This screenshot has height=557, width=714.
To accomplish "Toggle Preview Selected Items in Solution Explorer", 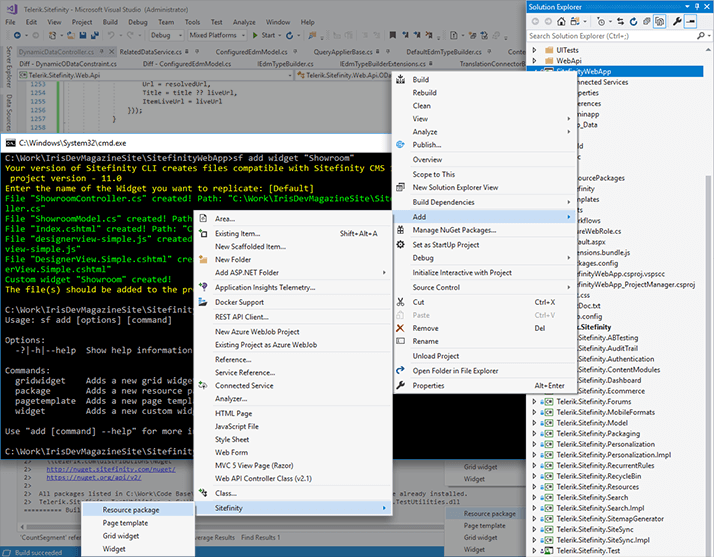I will coord(690,21).
